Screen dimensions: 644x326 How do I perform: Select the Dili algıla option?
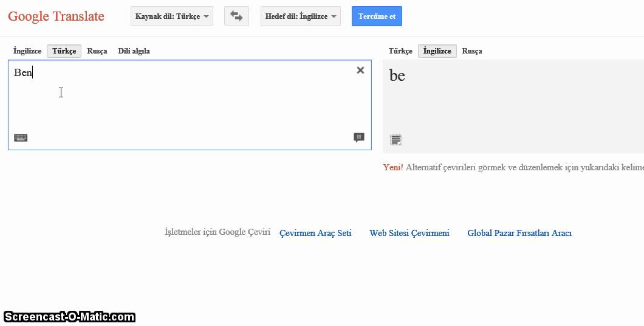tap(134, 51)
